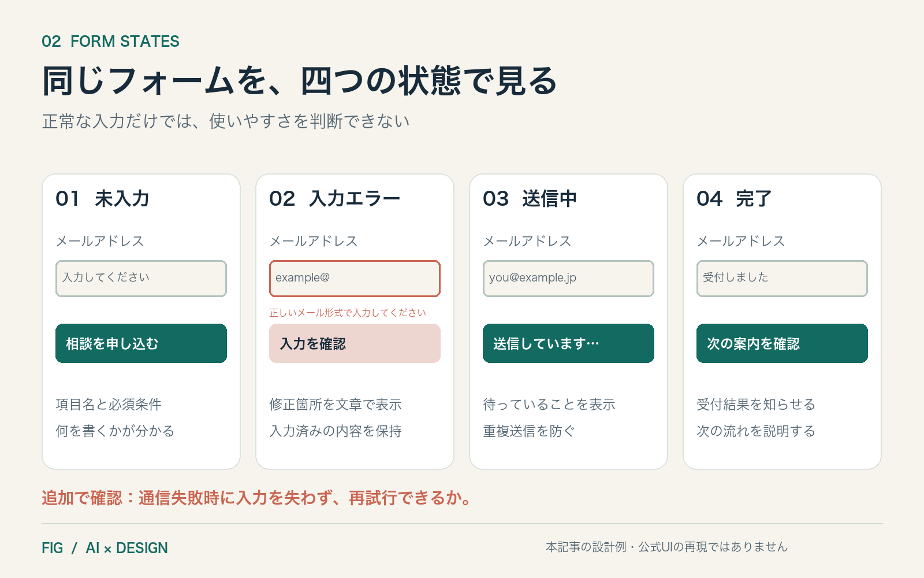Click the メールアドレス label in the 入力エラー card
Screen dimensions: 924x578
tap(314, 241)
